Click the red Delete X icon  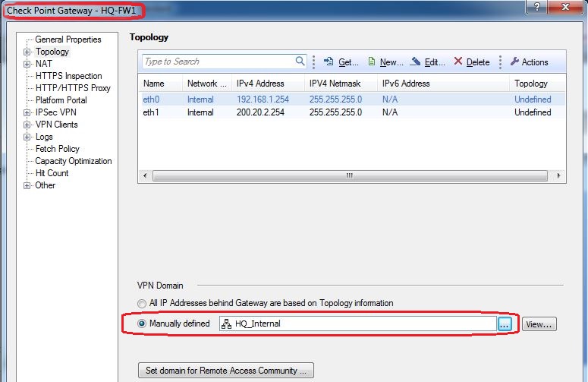(x=458, y=61)
